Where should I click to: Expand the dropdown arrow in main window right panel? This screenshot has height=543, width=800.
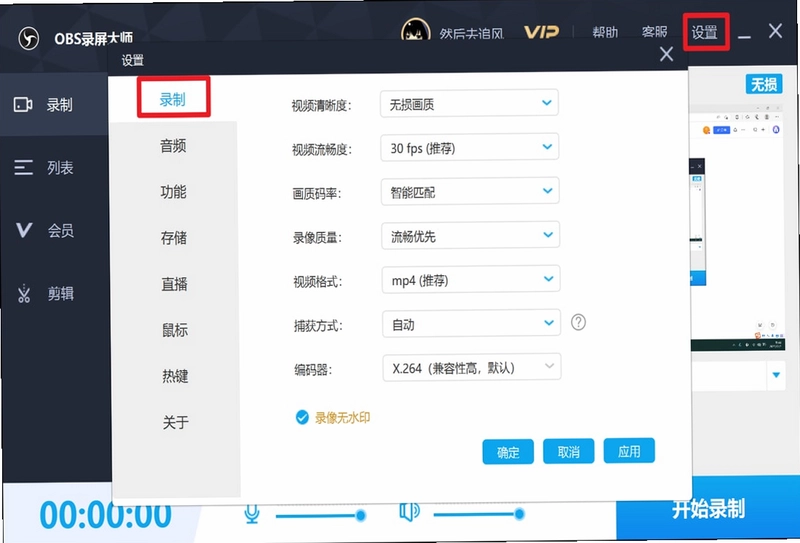776,375
